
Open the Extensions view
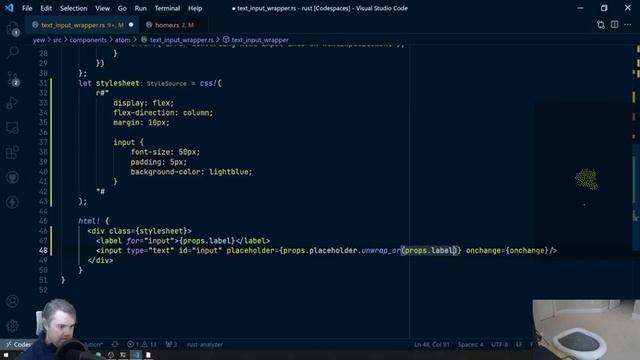coord(13,152)
